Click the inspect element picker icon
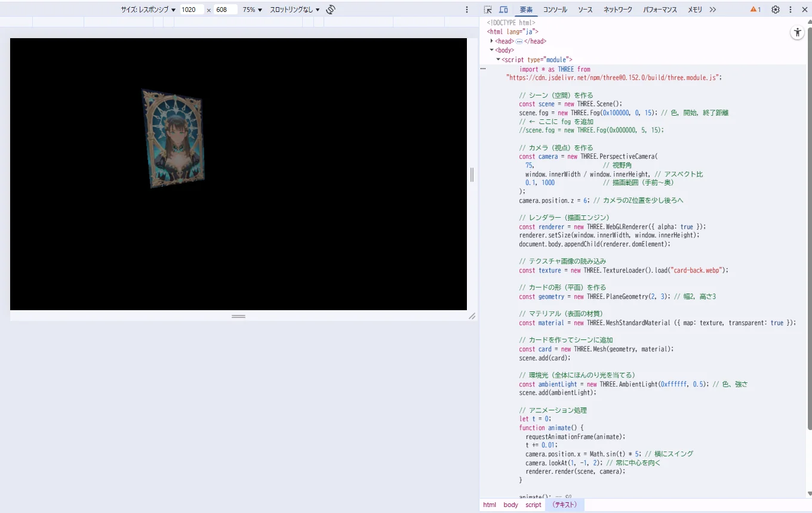This screenshot has width=812, height=513. click(488, 10)
